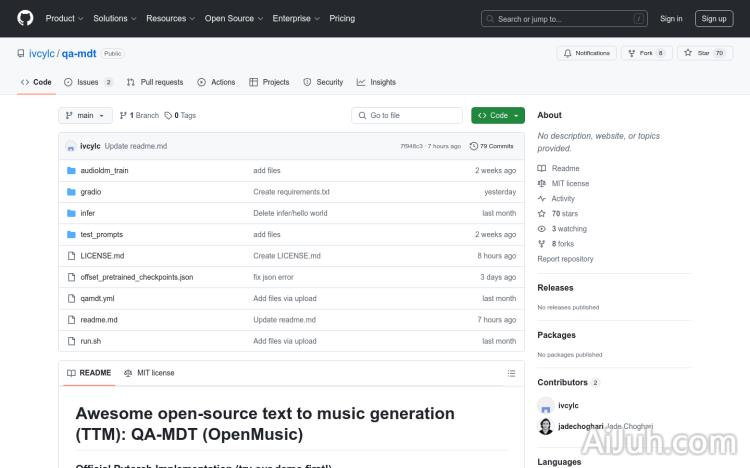The height and width of the screenshot is (468, 750).
Task: Open the LICENSE.md file
Action: tap(102, 256)
